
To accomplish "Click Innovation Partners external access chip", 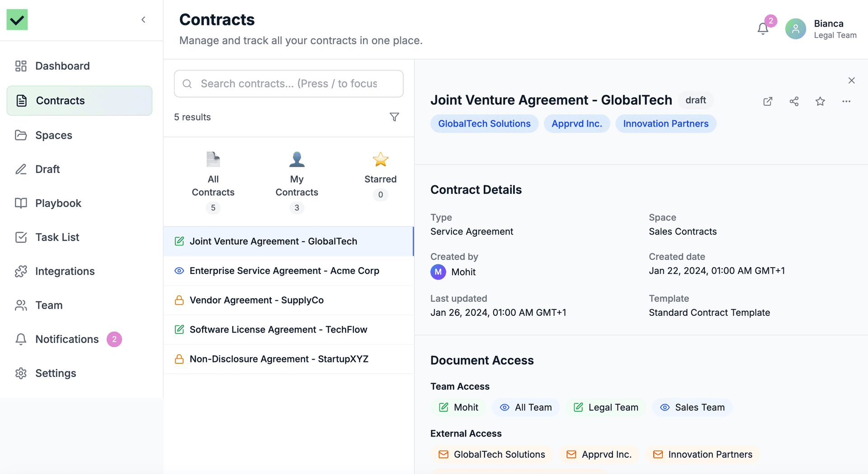I will tap(703, 455).
